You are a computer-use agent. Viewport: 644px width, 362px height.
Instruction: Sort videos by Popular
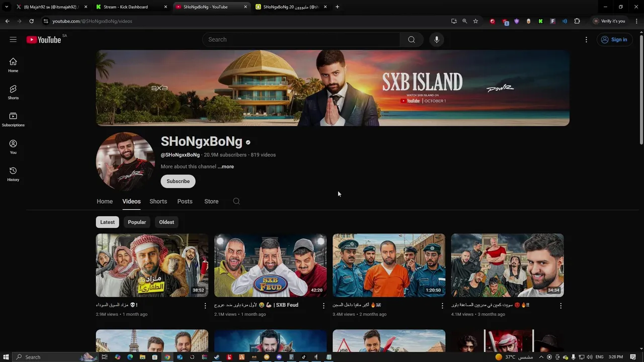[137, 222]
